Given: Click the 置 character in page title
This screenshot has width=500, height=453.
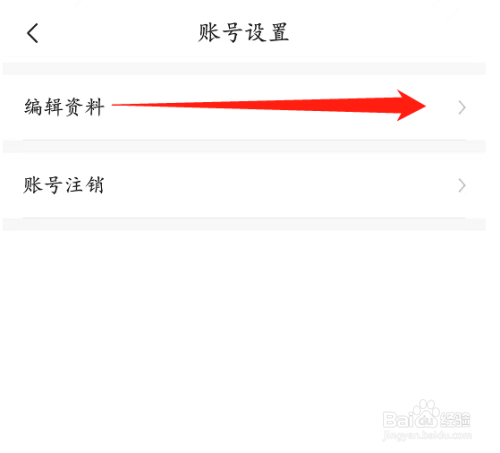Looking at the screenshot, I should (279, 33).
